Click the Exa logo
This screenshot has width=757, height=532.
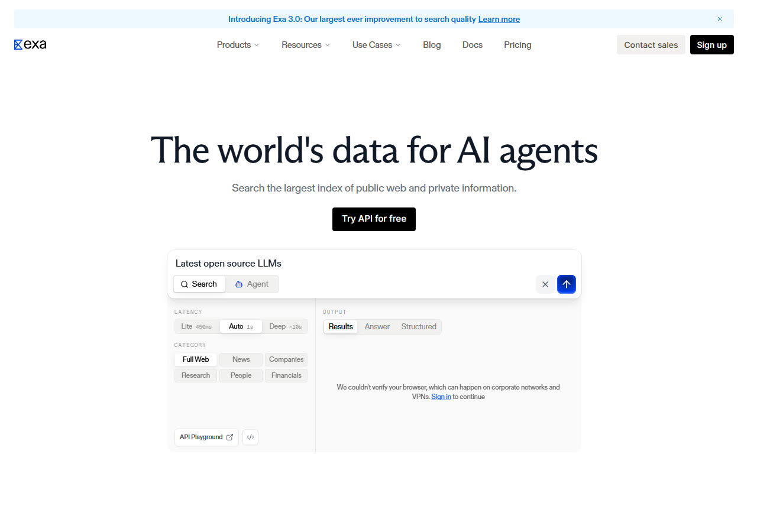click(30, 44)
